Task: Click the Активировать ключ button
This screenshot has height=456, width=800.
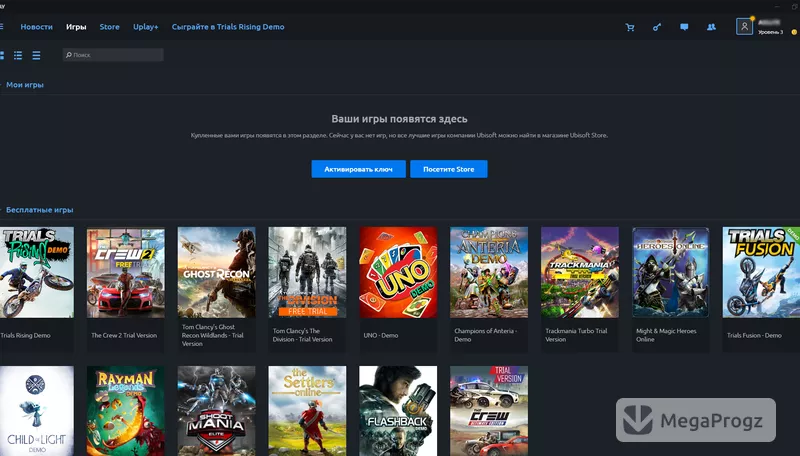Action: tap(359, 169)
